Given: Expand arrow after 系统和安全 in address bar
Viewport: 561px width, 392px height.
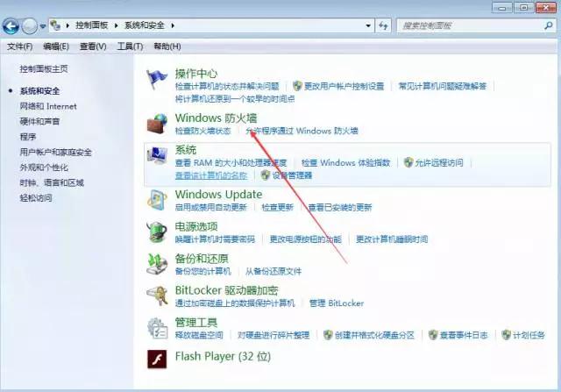Looking at the screenshot, I should click(173, 25).
